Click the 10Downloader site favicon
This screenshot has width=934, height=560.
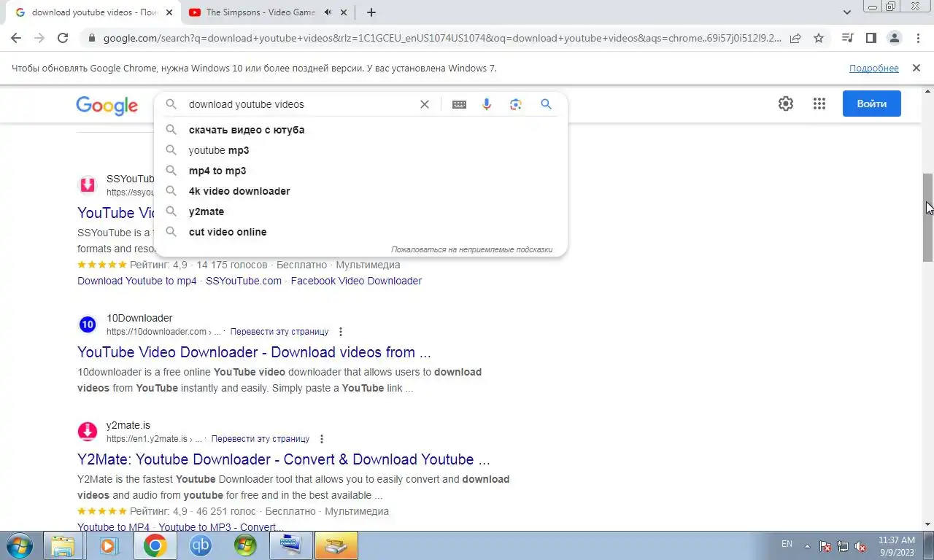coord(88,324)
